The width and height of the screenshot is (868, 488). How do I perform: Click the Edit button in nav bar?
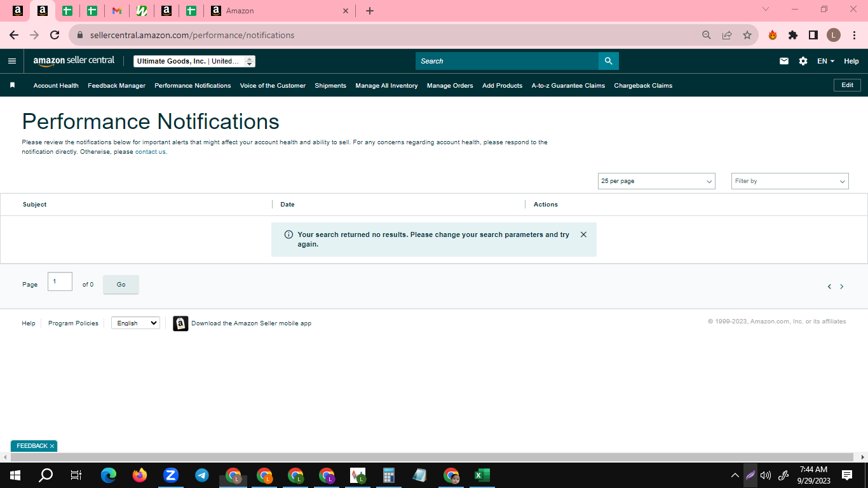click(x=847, y=85)
